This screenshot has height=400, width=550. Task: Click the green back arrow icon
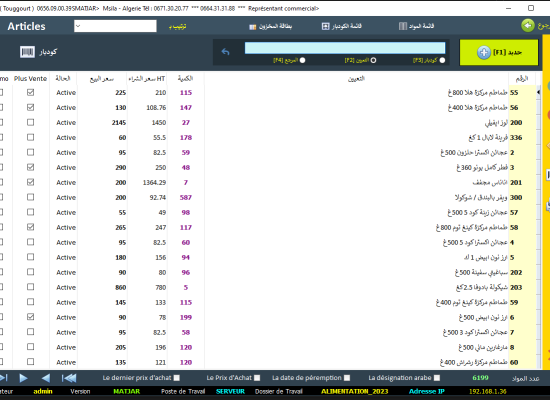(528, 26)
